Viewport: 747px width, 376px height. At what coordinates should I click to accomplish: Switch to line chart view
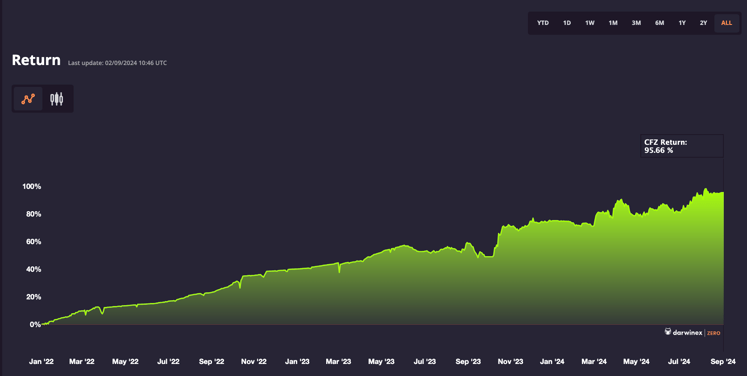pos(28,99)
